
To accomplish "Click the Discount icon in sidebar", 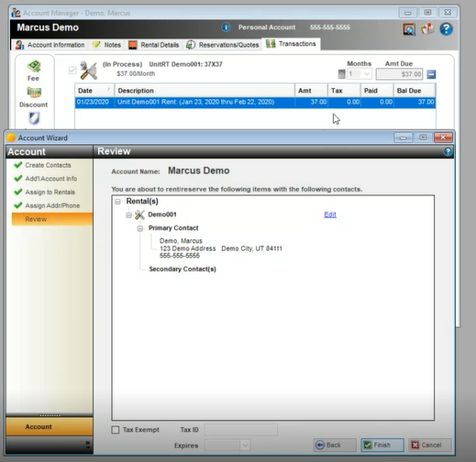I will tap(34, 93).
